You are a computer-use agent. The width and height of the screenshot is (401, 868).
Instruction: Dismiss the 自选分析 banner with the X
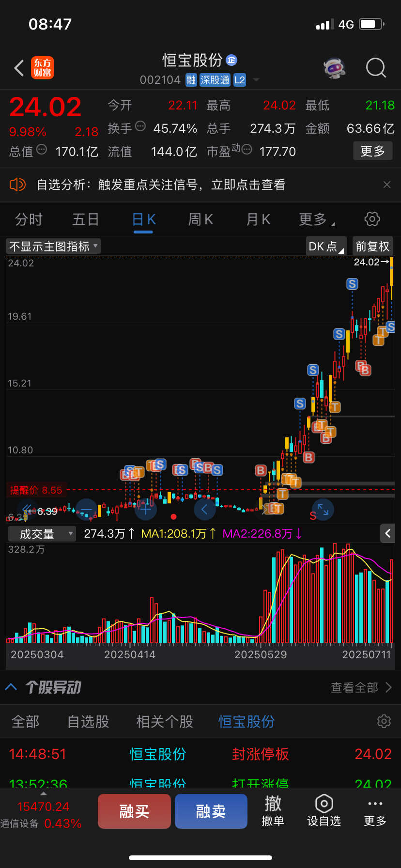(386, 185)
